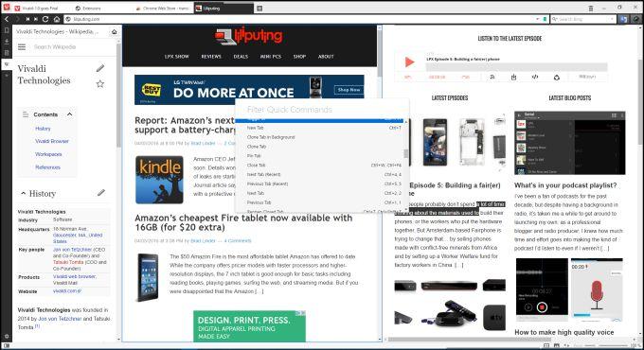The height and width of the screenshot is (350, 644).
Task: Seek in the podcast progress bar
Action: click(517, 68)
